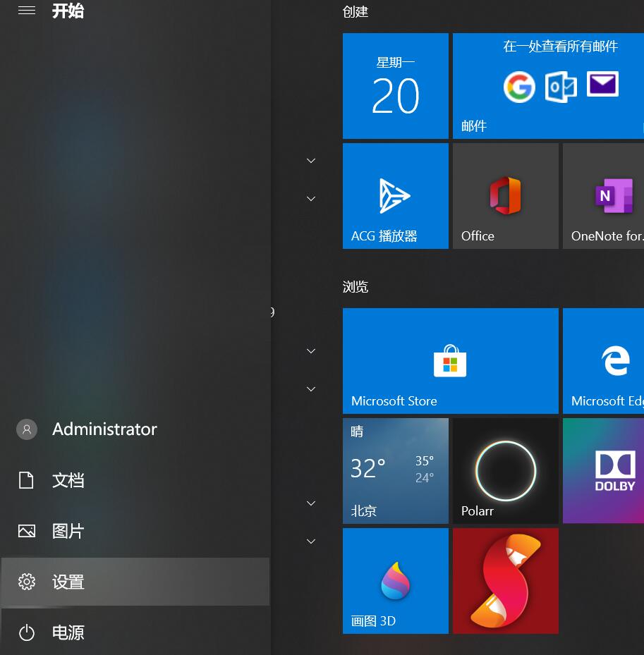The image size is (644, 655).
Task: Launch the ACG 播放器 tile
Action: [x=395, y=196]
